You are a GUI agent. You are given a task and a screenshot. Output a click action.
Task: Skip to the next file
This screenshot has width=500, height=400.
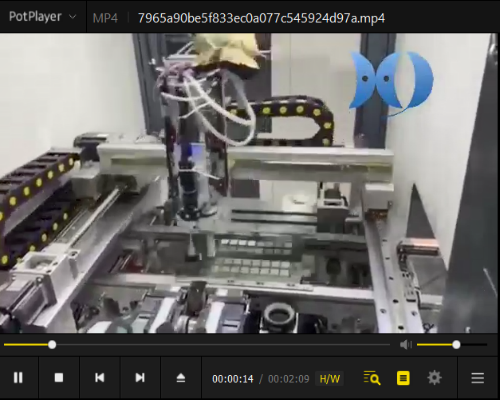click(140, 378)
